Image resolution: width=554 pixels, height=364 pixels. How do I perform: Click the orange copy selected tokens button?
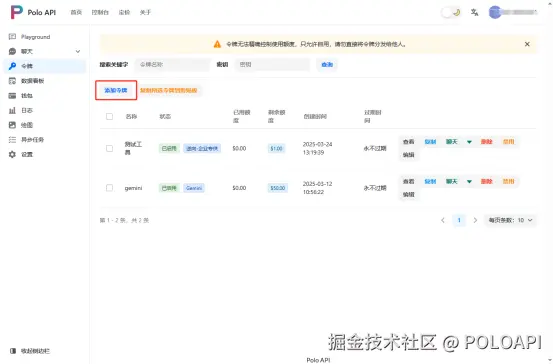169,90
